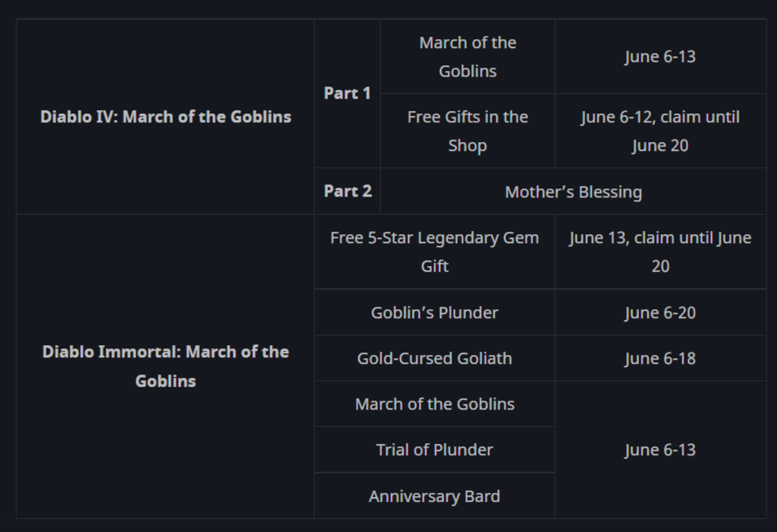Viewport: 777px width, 532px height.
Task: Click the Free Gifts in the Shop cell
Action: [468, 131]
